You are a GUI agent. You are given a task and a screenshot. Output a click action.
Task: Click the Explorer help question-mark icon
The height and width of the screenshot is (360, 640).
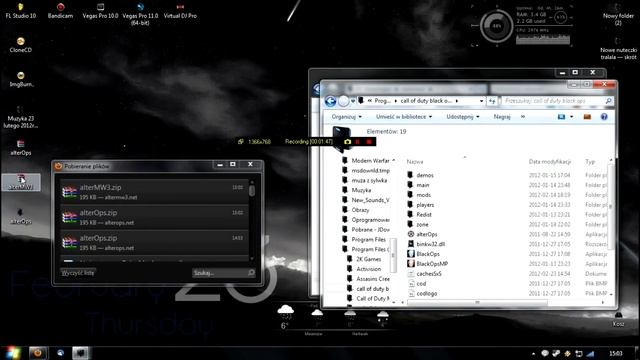[604, 117]
